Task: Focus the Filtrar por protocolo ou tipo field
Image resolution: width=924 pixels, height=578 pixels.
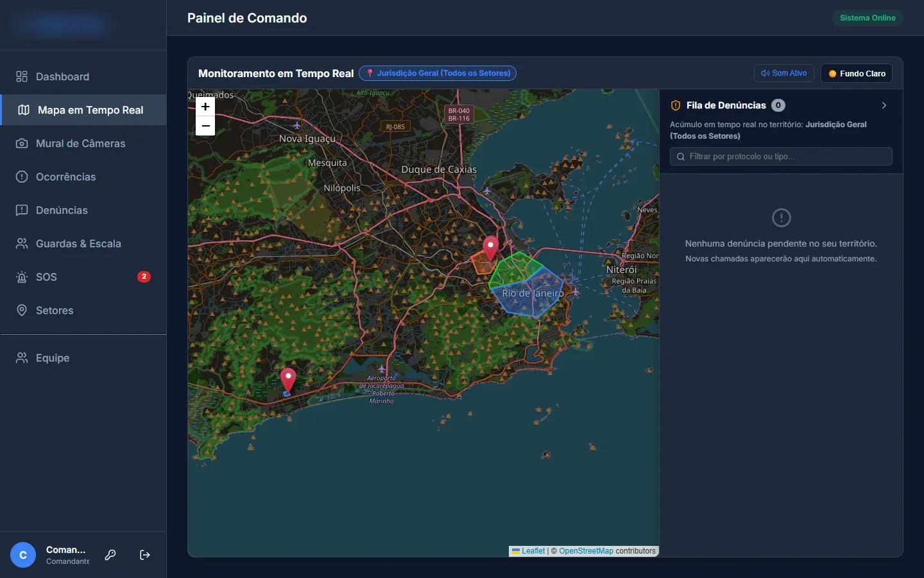Action: tap(781, 157)
